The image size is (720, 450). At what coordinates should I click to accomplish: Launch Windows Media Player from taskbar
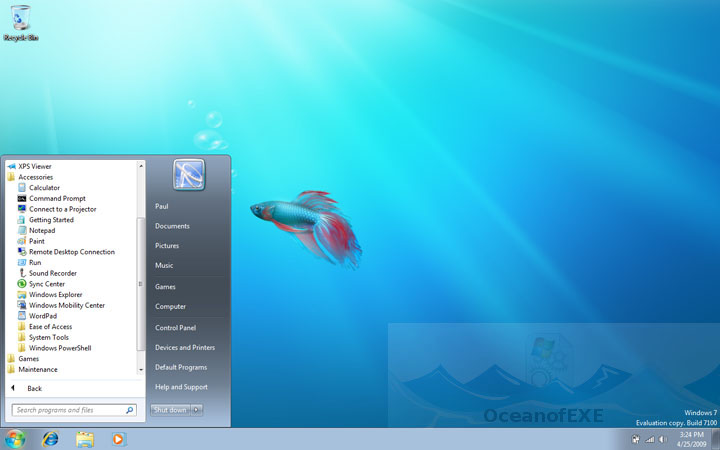point(119,439)
